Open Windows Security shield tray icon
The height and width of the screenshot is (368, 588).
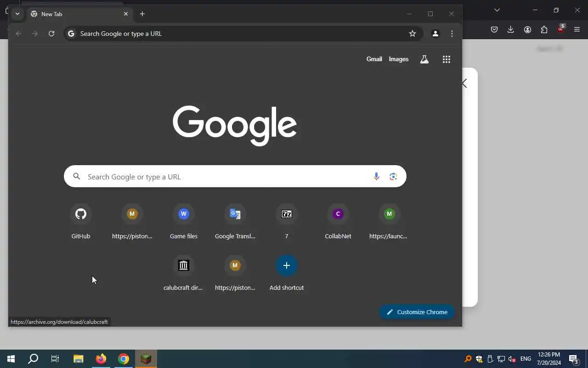point(479,359)
